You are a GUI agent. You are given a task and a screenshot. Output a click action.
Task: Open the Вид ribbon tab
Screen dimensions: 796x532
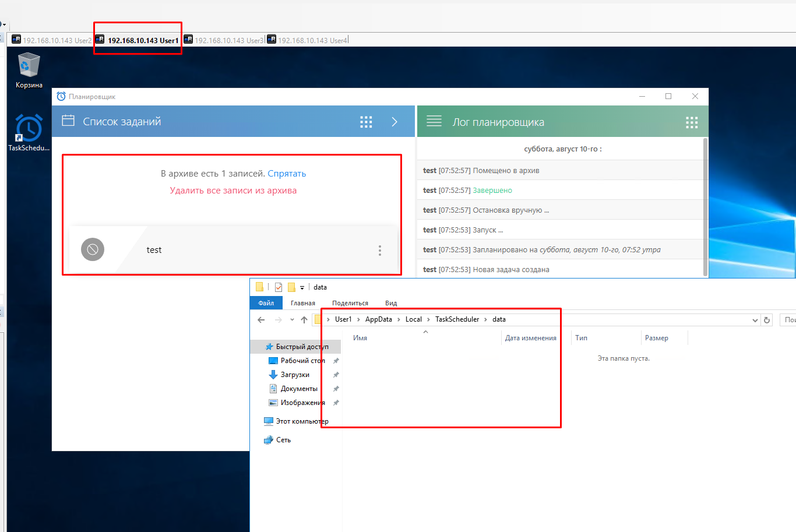coord(391,303)
